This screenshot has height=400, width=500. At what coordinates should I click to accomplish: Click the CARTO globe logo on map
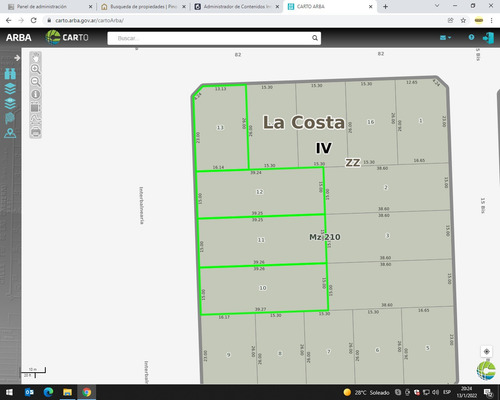point(486,370)
